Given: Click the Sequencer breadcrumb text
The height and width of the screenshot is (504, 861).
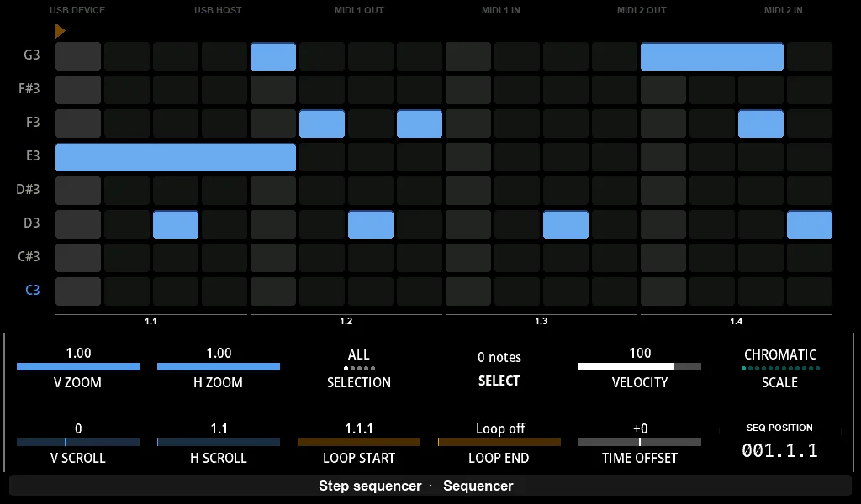Looking at the screenshot, I should 478,486.
